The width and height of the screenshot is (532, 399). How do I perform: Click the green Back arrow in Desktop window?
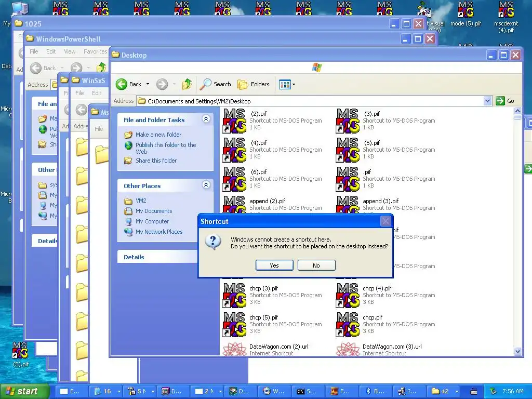[x=122, y=84]
